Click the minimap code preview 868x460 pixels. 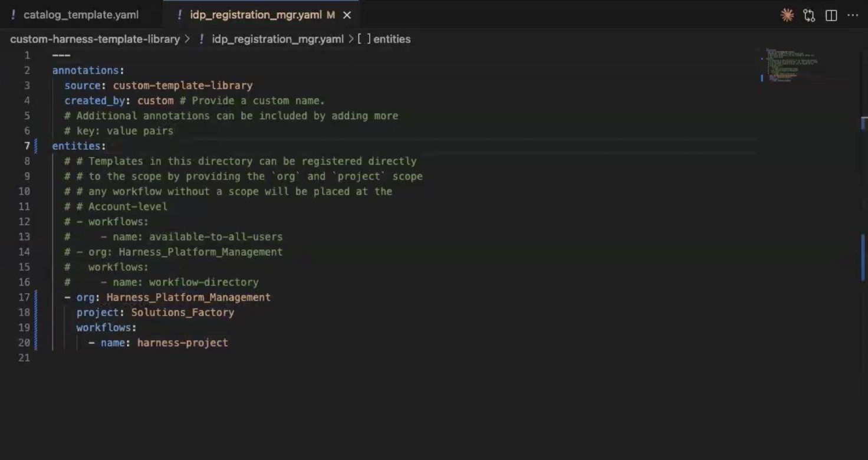tap(790, 65)
